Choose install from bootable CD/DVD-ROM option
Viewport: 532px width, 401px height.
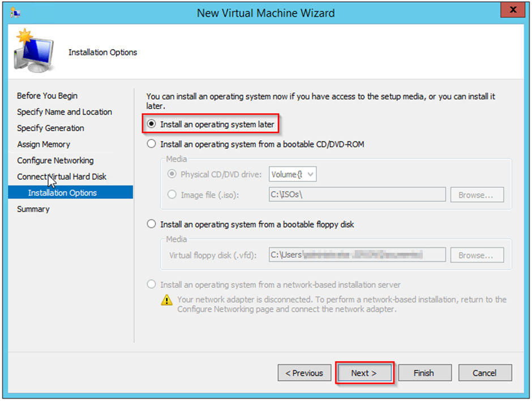click(x=151, y=144)
